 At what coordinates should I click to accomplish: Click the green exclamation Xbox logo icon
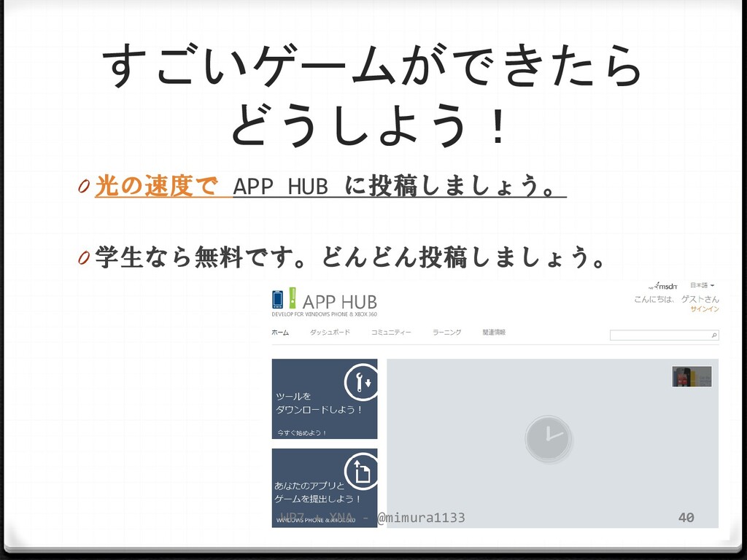tap(293, 298)
